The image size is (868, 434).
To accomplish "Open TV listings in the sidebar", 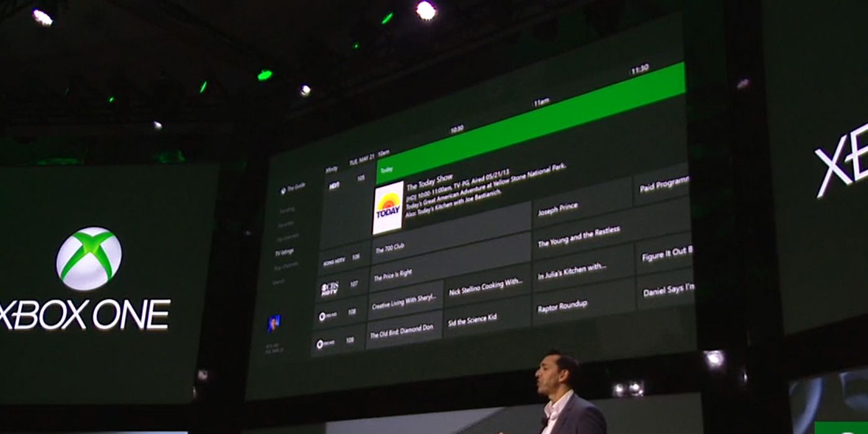I will coord(285,252).
